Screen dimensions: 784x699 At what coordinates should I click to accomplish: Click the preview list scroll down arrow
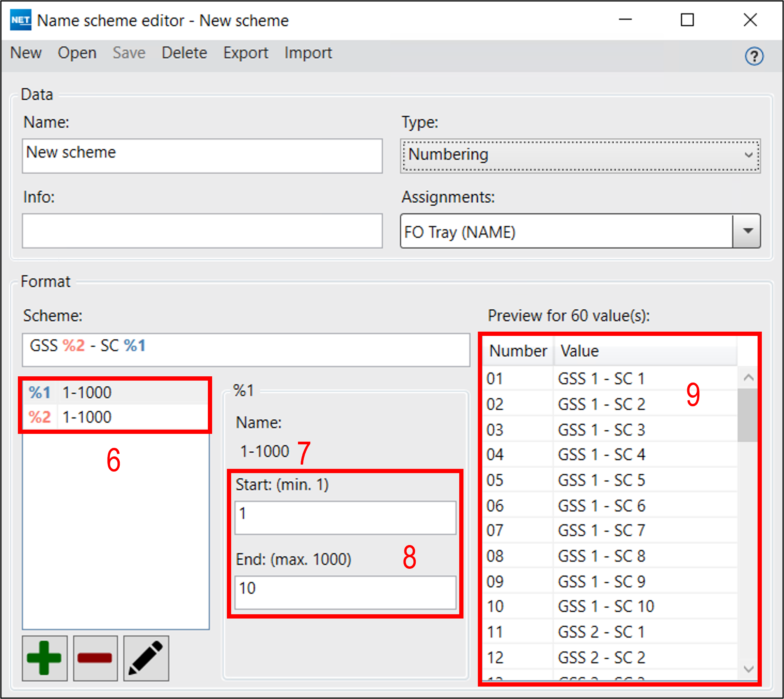[x=748, y=669]
